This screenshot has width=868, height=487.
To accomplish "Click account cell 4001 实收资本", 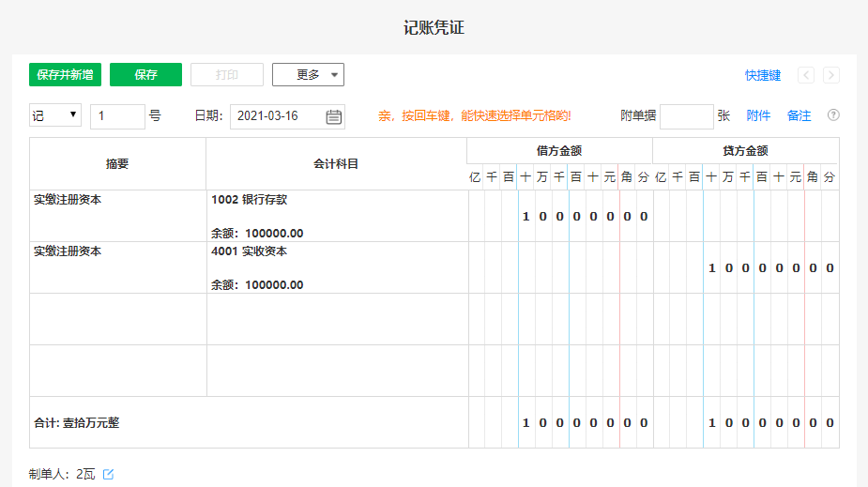I will click(249, 251).
